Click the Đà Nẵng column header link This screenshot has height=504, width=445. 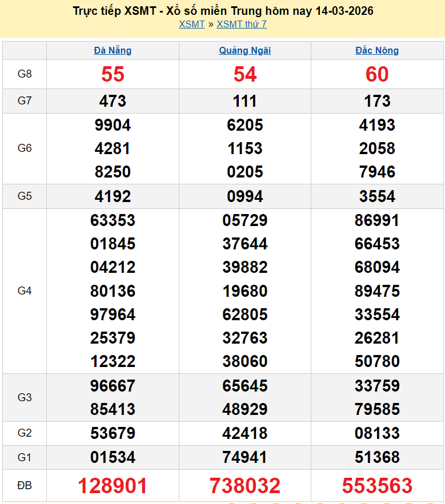click(113, 50)
